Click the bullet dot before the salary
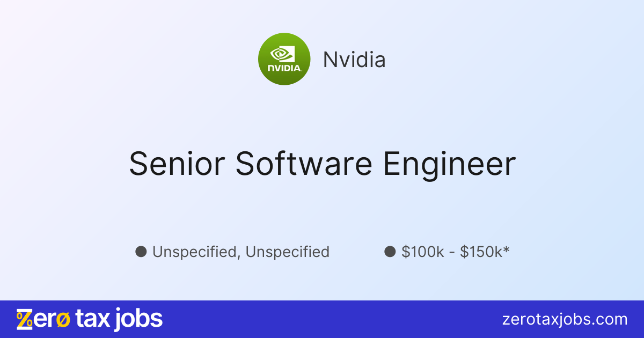644x338 pixels. [390, 251]
